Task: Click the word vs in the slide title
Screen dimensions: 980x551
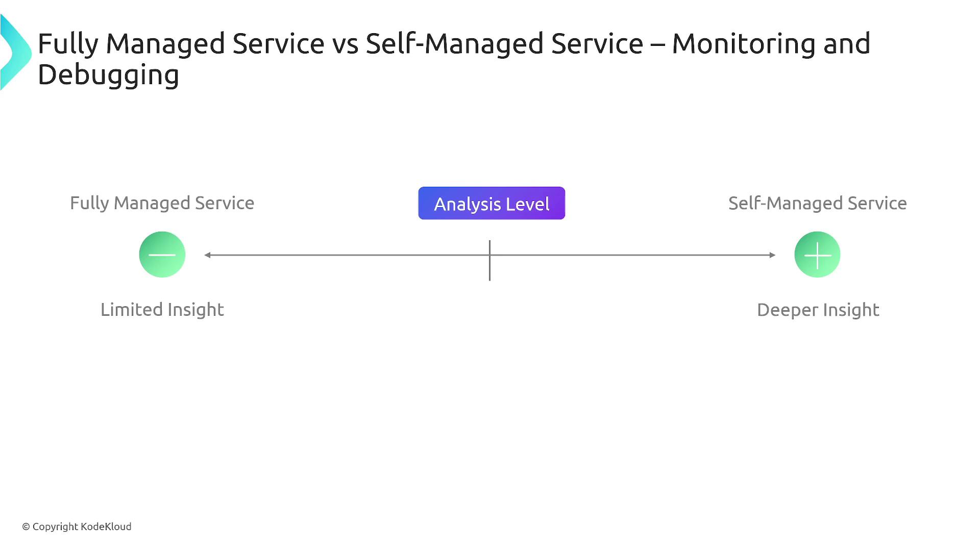Action: pyautogui.click(x=345, y=43)
